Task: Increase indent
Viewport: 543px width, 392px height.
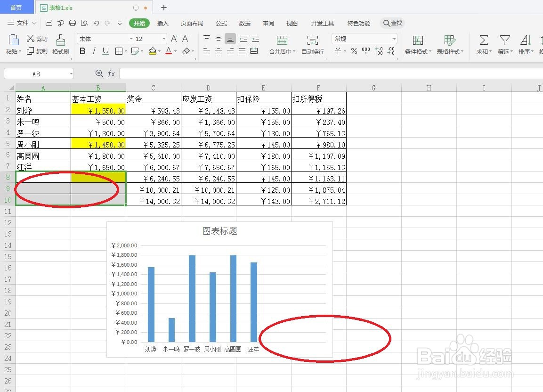Action: click(x=255, y=39)
